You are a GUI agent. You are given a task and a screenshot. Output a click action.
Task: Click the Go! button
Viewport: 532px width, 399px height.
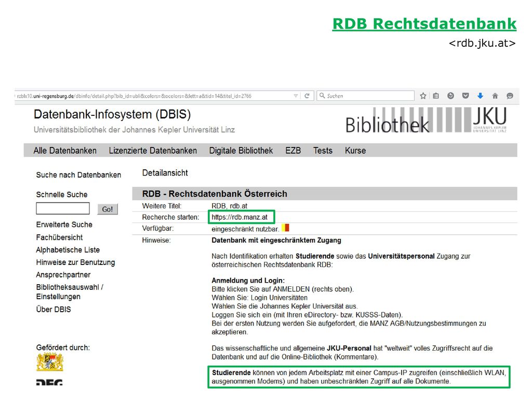108,209
